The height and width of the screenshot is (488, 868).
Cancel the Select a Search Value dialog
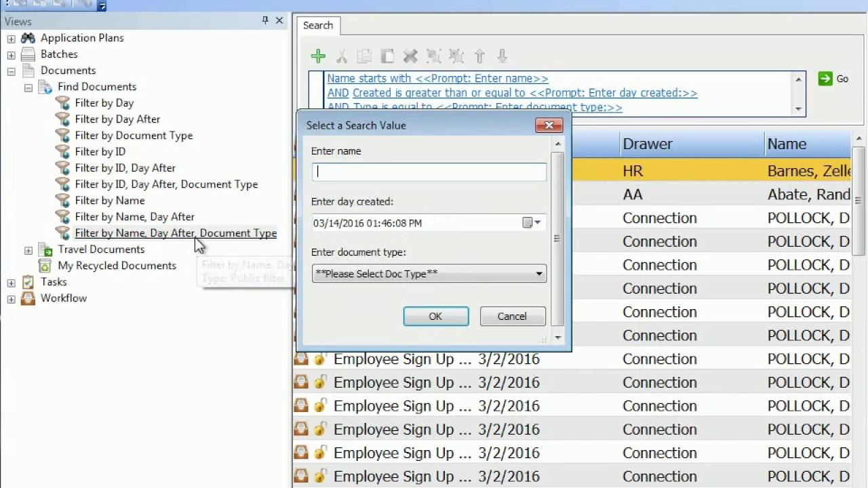[512, 317]
